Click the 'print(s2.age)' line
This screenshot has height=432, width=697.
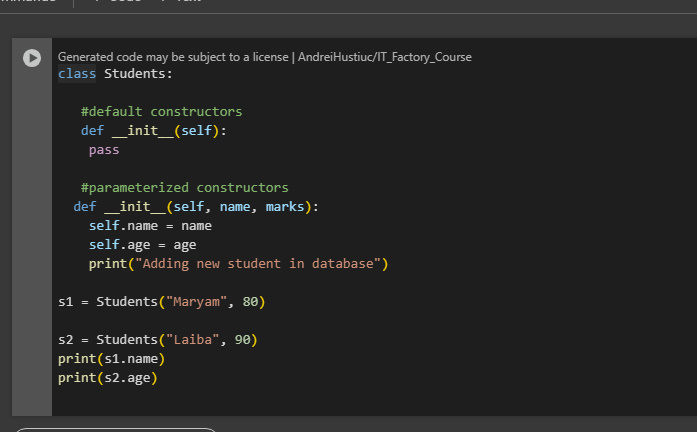(108, 378)
